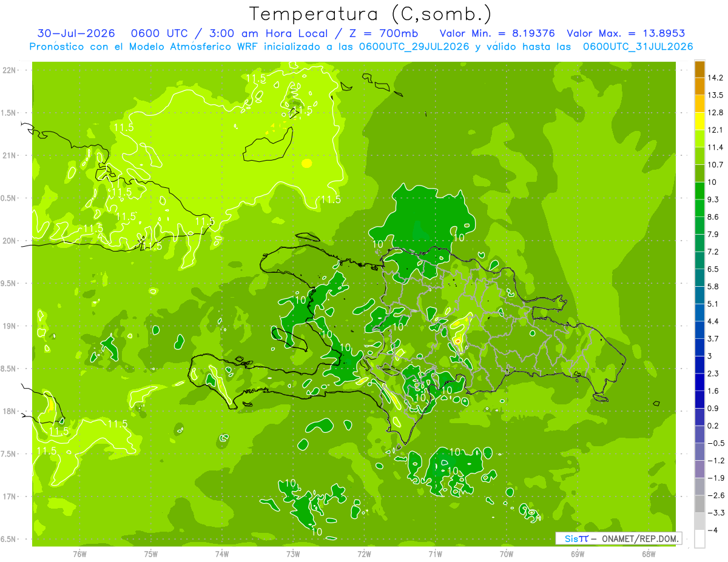
Task: Click the '5.8' colorbar value
Action: pos(713,287)
